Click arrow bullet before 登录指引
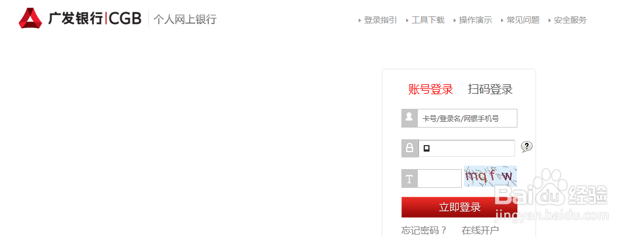Image resolution: width=644 pixels, height=237 pixels. point(360,20)
